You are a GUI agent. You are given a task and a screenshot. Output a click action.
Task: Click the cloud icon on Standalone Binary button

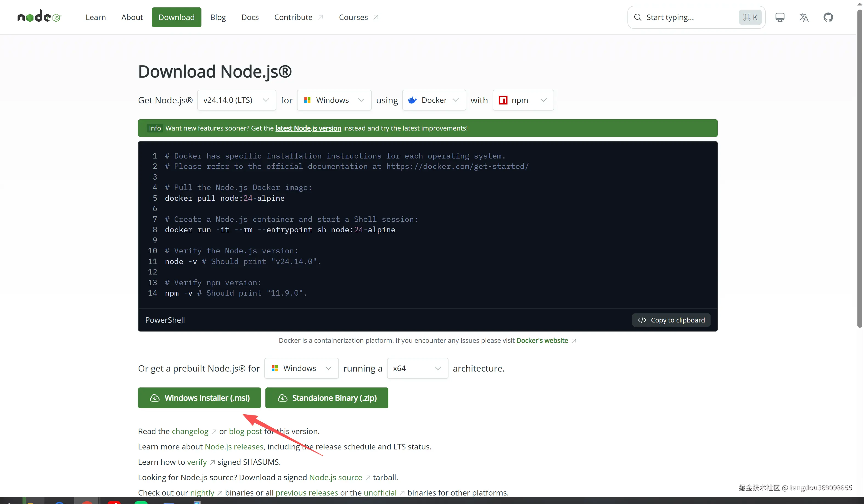tap(282, 398)
